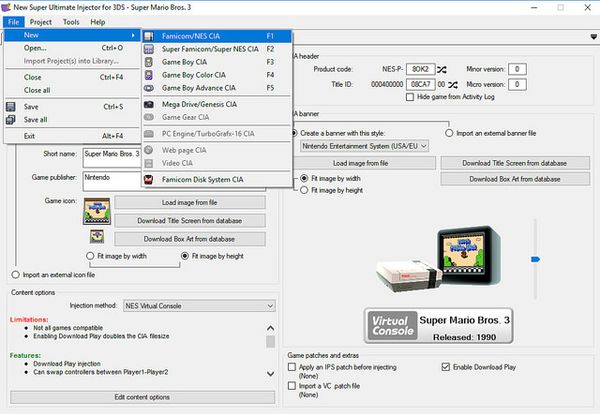600x414 pixels.
Task: Open the Injection method dropdown
Action: pos(199,306)
